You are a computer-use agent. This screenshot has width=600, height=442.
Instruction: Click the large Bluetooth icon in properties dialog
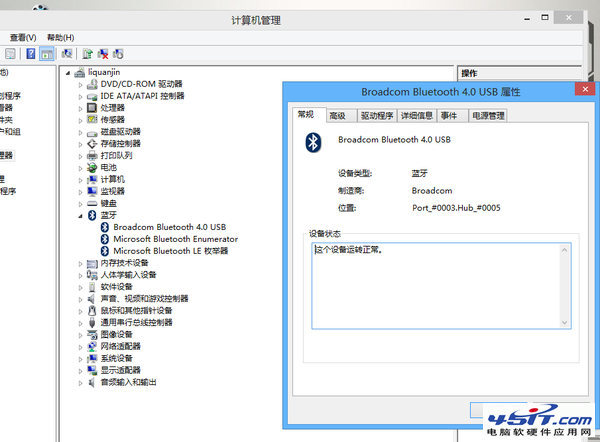tap(313, 142)
